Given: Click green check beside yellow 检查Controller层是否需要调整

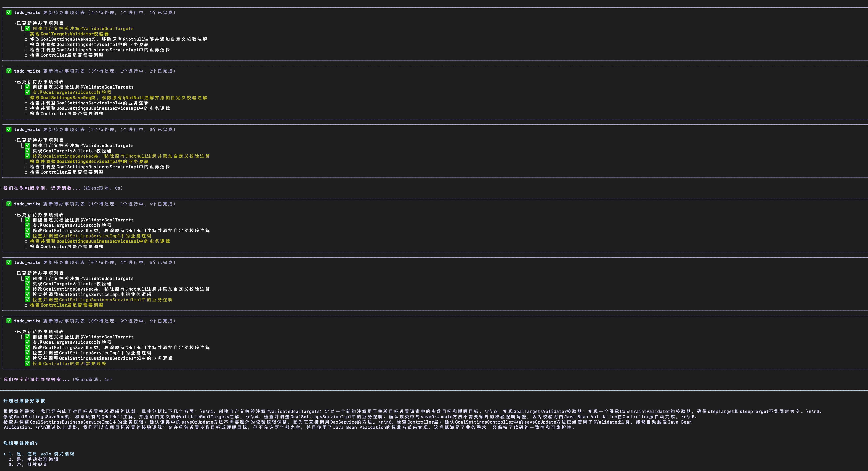Looking at the screenshot, I should click(28, 364).
